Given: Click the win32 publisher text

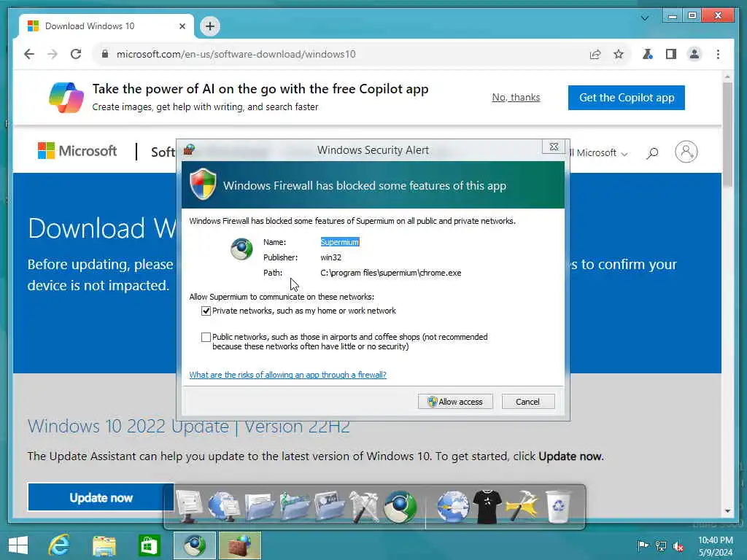Looking at the screenshot, I should [x=330, y=257].
